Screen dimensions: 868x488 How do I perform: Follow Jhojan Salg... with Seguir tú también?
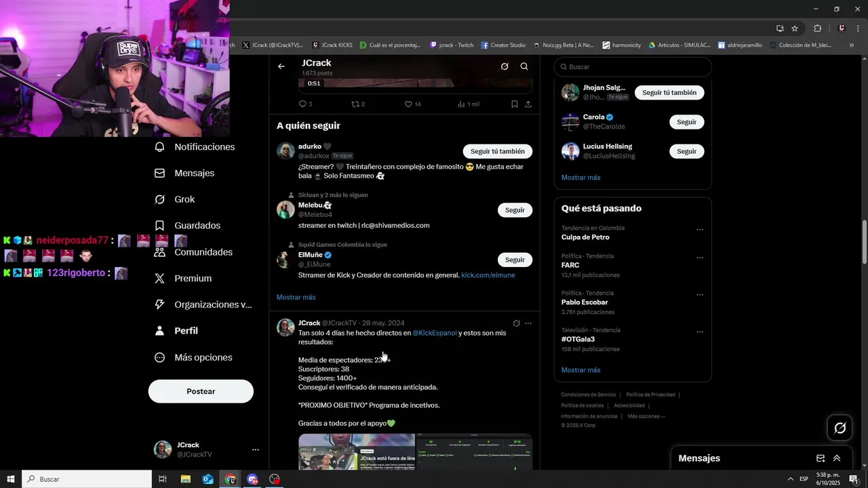(669, 92)
